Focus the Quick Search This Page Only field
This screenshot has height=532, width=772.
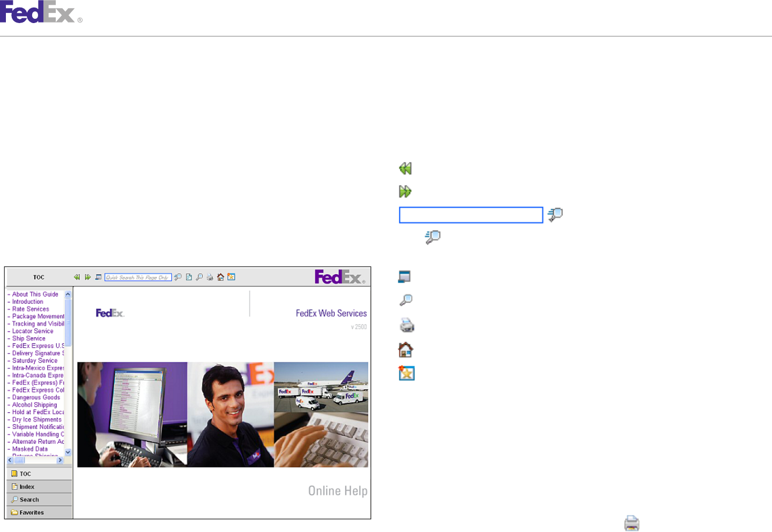(x=138, y=277)
